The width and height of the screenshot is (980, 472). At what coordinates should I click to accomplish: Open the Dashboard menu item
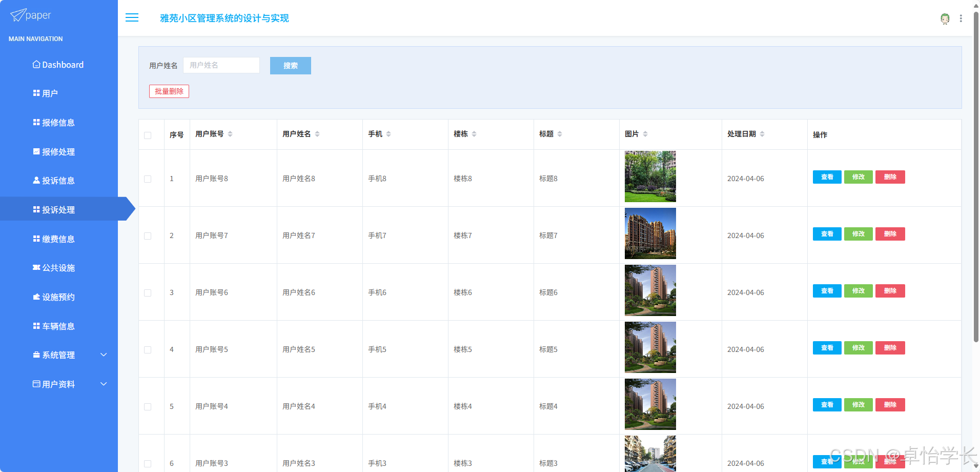tap(63, 65)
